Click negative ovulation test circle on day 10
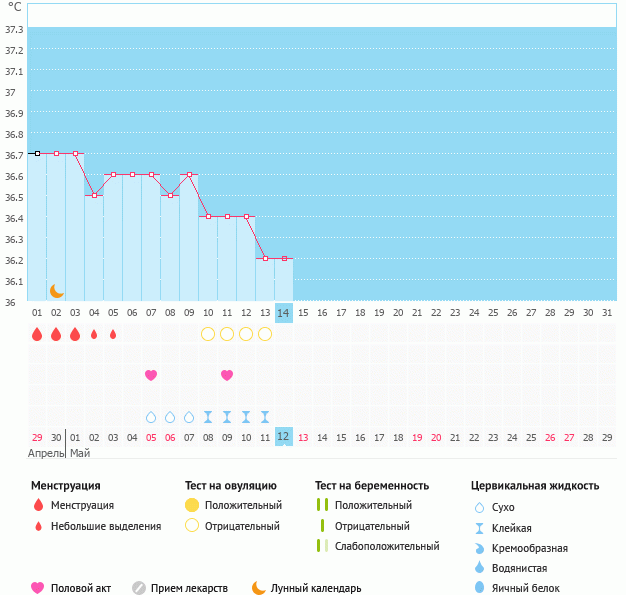This screenshot has height=595, width=626. click(208, 334)
